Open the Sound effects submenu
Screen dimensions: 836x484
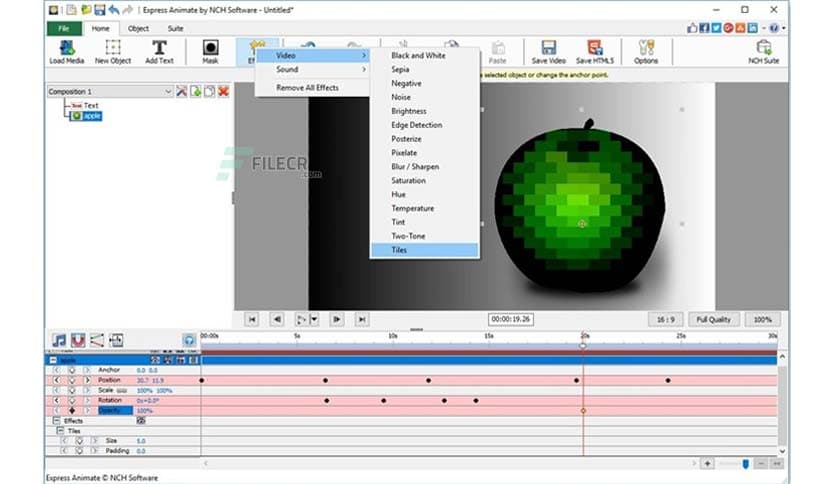tap(313, 69)
